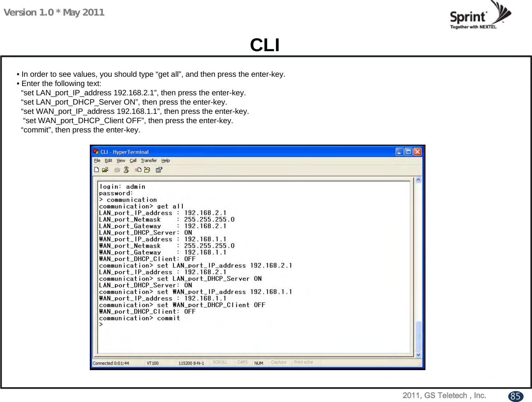The image size is (532, 402).
Task: Open the Edit menu
Action: coord(108,161)
